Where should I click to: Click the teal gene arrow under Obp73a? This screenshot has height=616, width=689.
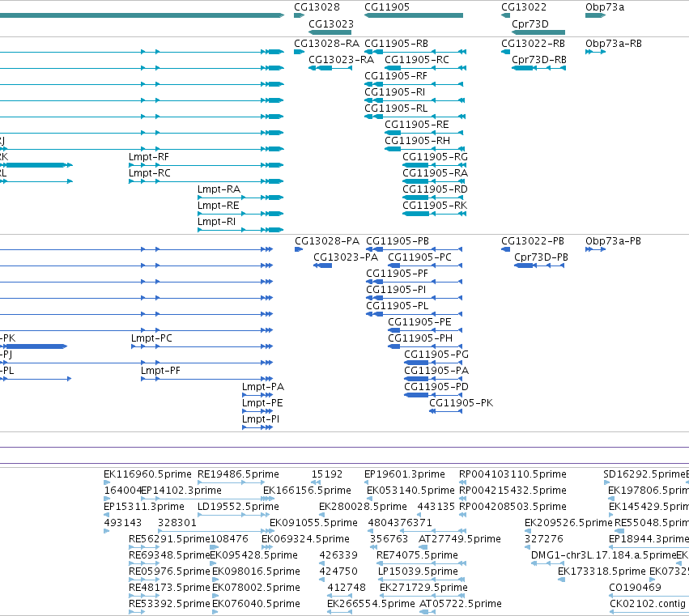[x=595, y=15]
